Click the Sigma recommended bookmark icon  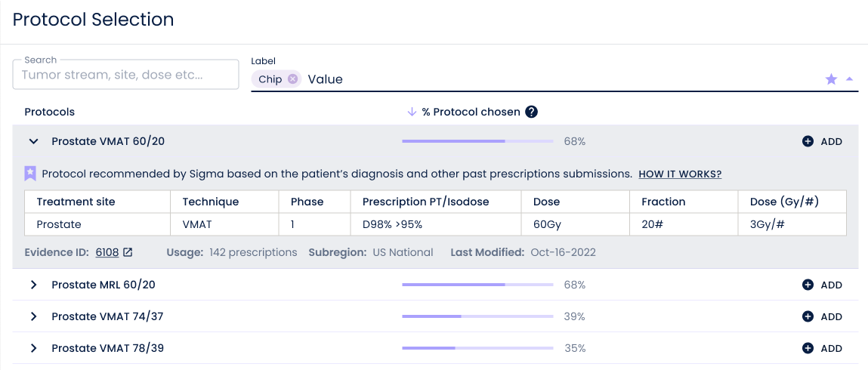tap(30, 174)
